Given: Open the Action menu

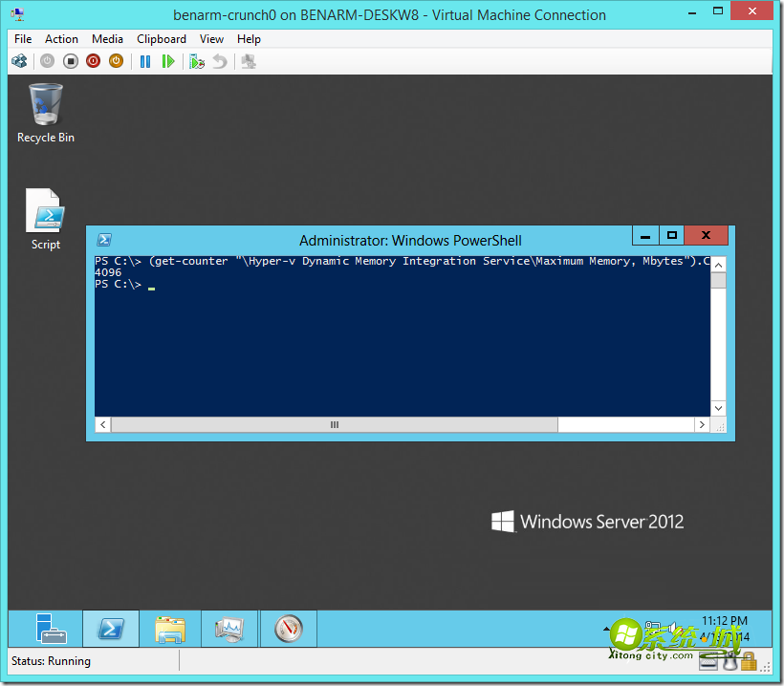Looking at the screenshot, I should (62, 39).
